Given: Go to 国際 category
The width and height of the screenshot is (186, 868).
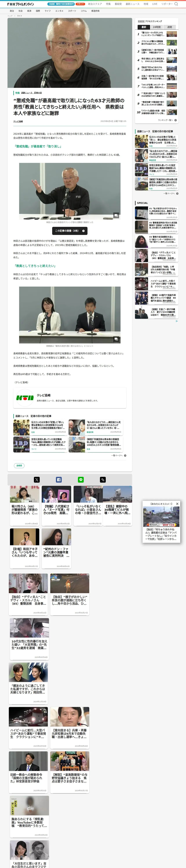Looking at the screenshot, I should pyautogui.click(x=38, y=11).
